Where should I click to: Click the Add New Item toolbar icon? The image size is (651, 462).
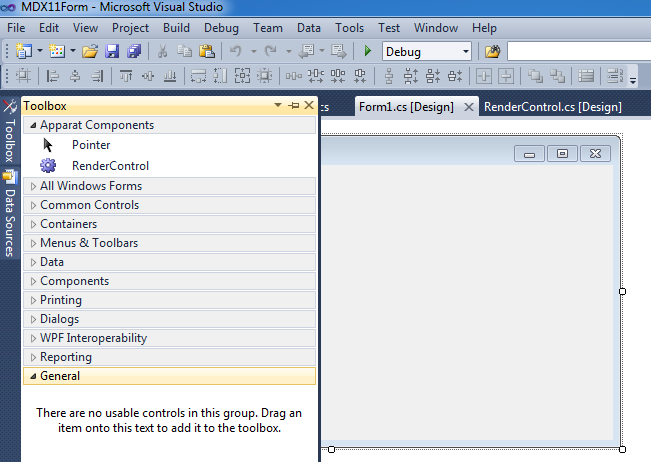(x=57, y=51)
